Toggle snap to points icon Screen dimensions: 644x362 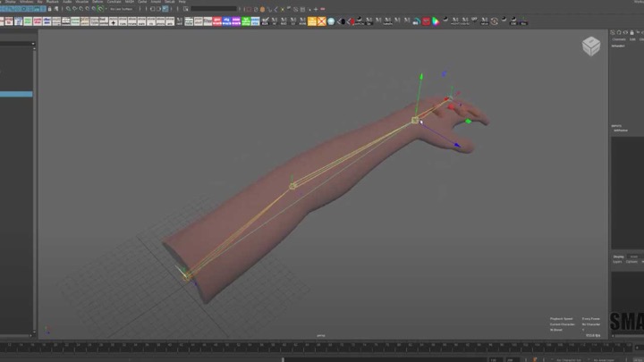click(80, 9)
